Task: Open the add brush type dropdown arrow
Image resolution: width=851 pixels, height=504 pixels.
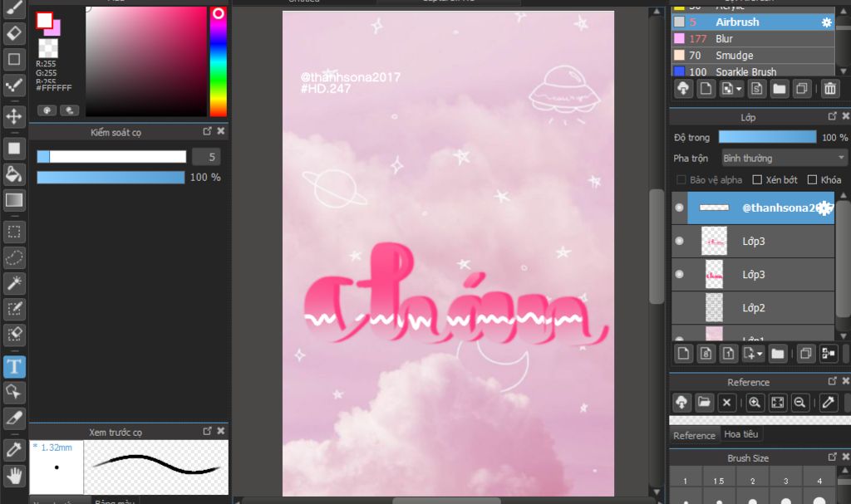Action: (739, 89)
